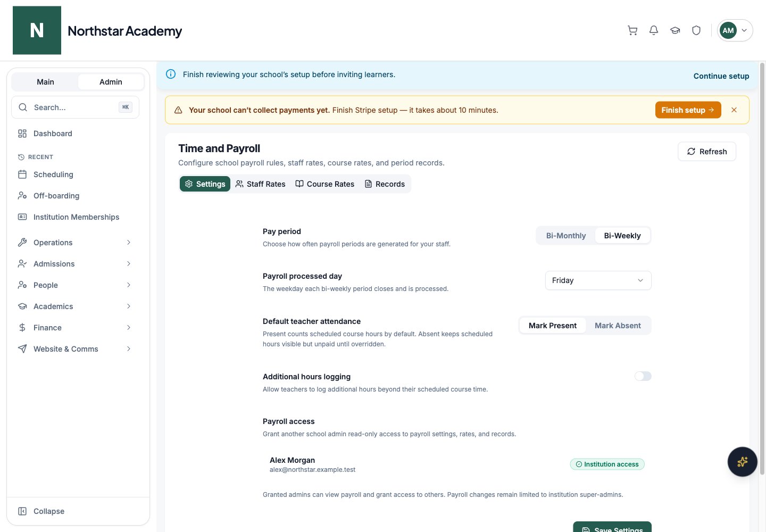Open the AM user account menu
This screenshot has width=766, height=532.
click(735, 30)
